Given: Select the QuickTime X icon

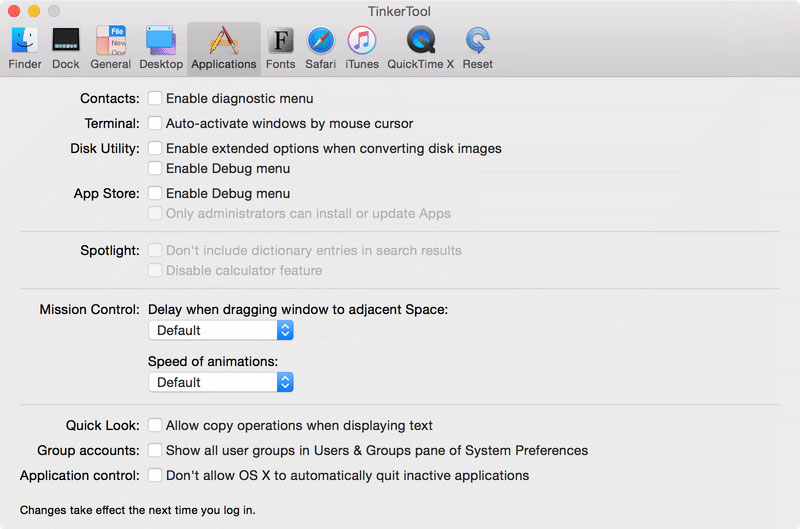Looking at the screenshot, I should [421, 41].
